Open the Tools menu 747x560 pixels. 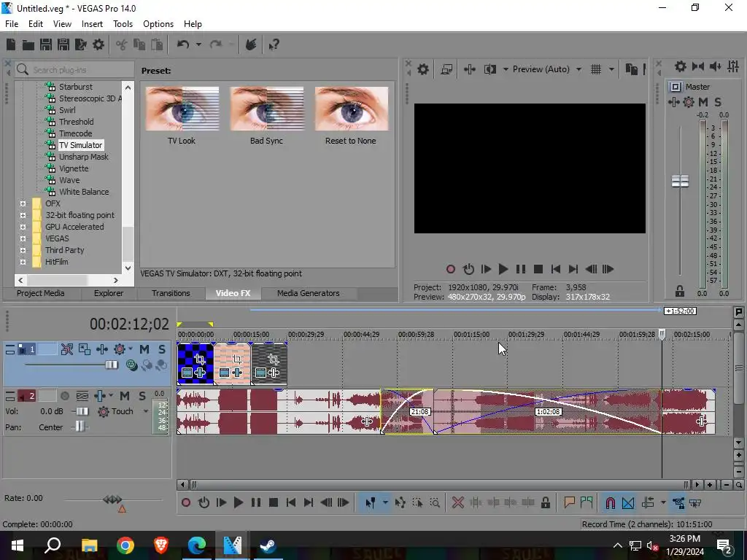[123, 24]
